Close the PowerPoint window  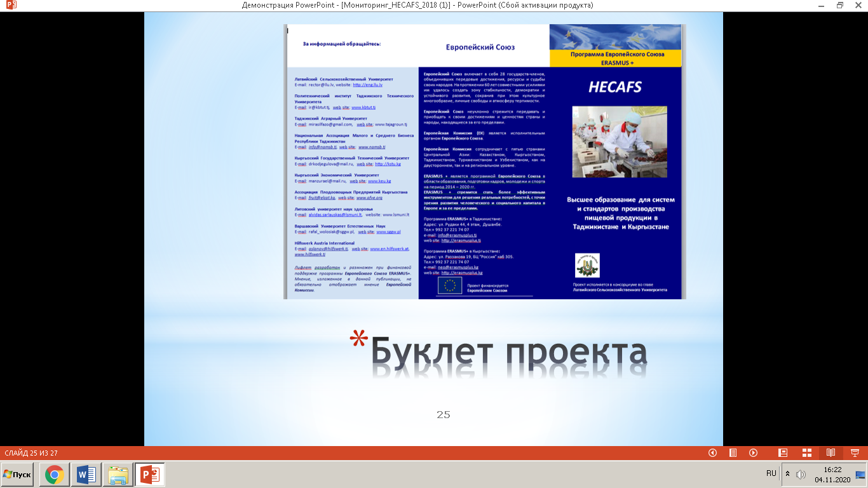pyautogui.click(x=858, y=5)
